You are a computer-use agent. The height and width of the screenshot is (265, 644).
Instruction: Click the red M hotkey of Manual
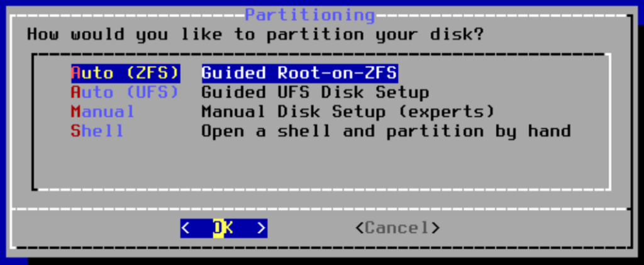tap(76, 112)
